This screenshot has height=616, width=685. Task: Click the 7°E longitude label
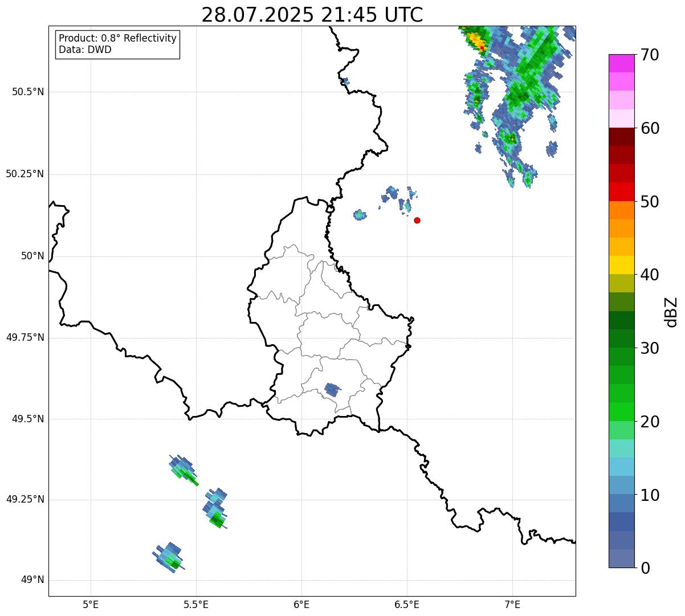coord(512,604)
